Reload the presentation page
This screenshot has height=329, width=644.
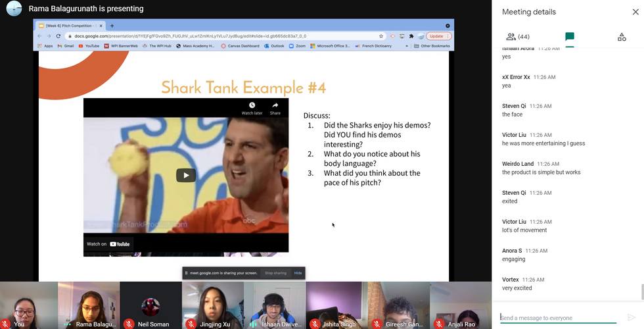point(58,36)
